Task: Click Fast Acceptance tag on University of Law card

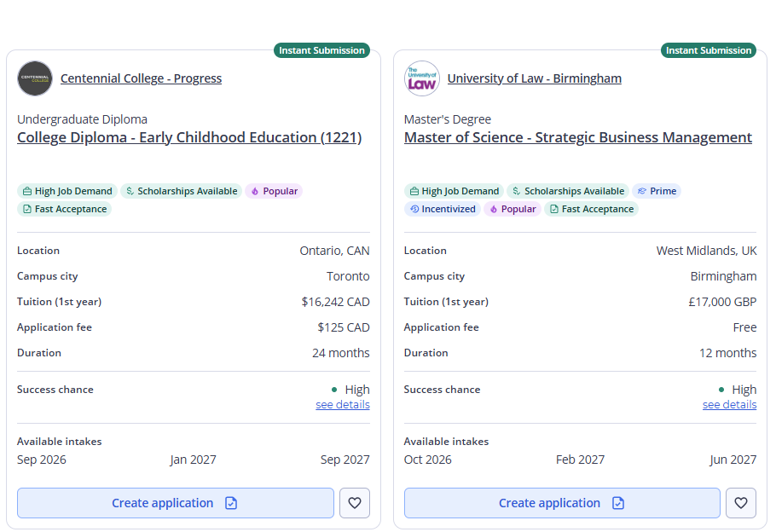Action: tap(592, 209)
